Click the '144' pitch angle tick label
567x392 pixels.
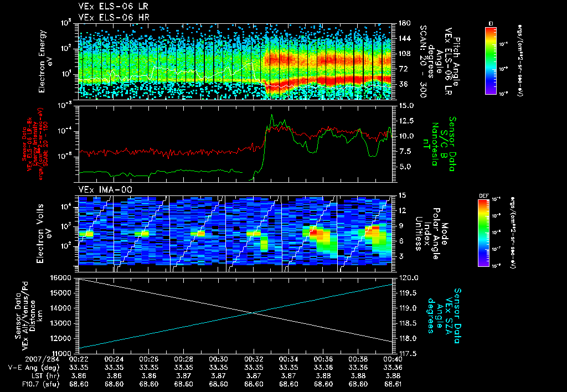(404, 38)
